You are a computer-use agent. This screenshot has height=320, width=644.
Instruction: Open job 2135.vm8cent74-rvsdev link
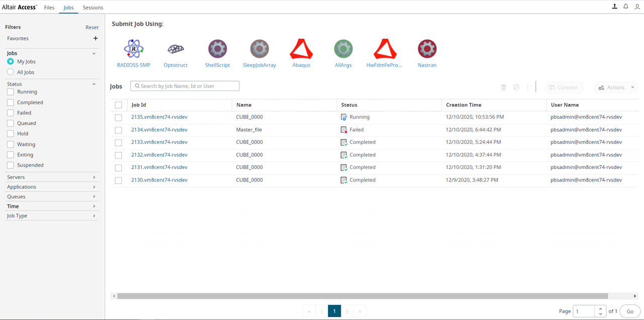click(x=159, y=117)
